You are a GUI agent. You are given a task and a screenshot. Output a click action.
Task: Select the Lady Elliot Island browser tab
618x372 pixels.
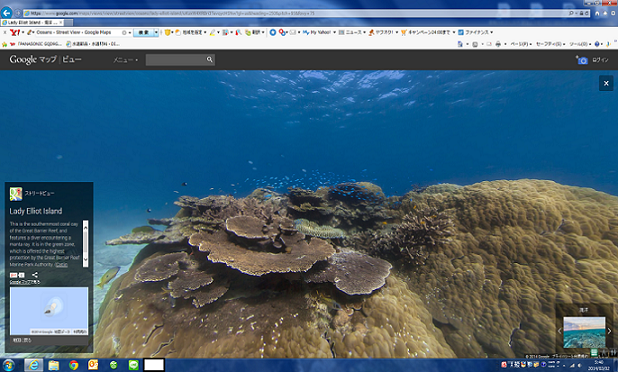tap(32, 22)
